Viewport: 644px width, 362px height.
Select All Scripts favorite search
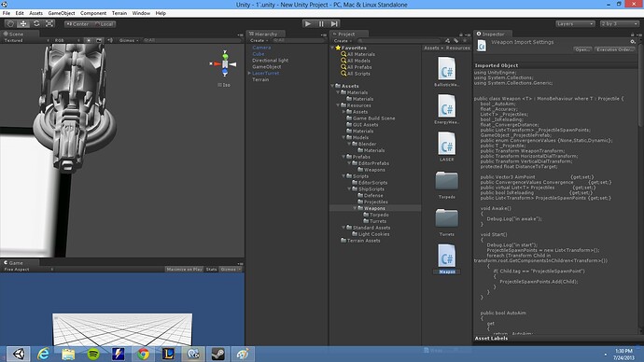click(x=358, y=74)
